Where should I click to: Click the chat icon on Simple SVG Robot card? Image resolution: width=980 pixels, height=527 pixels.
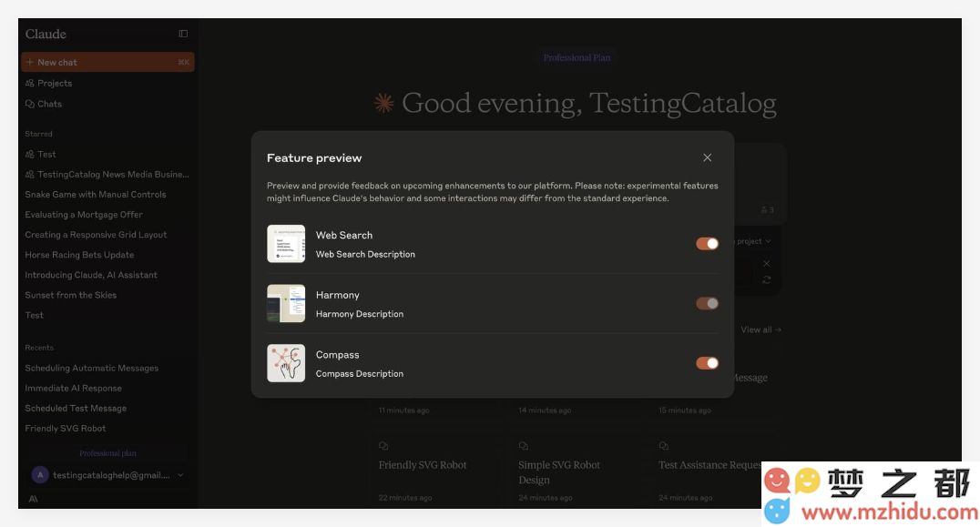click(524, 446)
